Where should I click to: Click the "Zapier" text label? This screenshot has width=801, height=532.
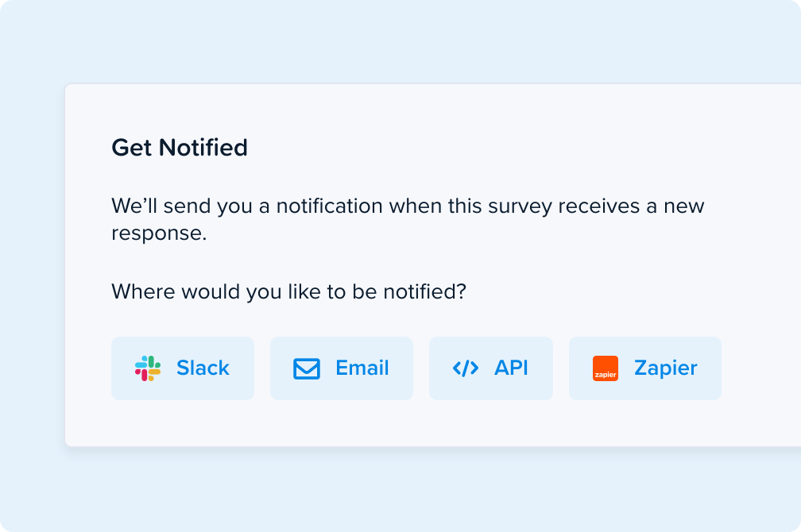(x=666, y=368)
